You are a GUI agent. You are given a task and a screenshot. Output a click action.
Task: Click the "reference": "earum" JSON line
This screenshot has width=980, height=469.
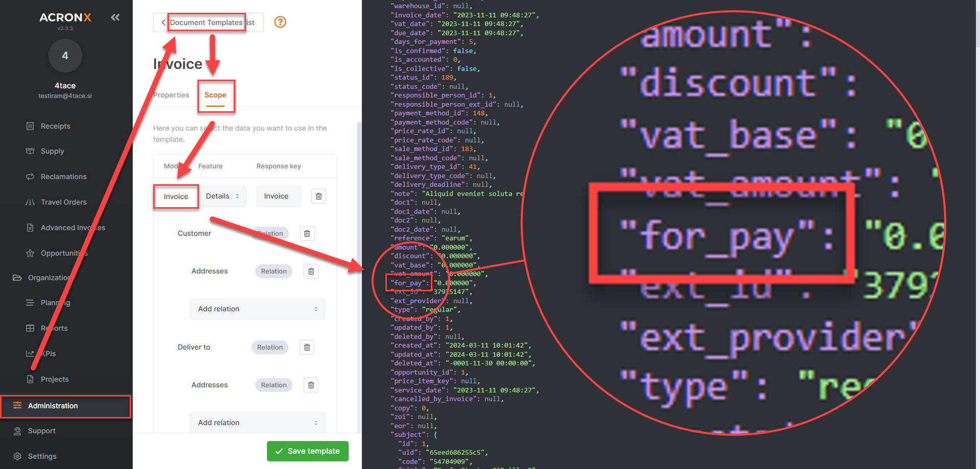click(431, 238)
